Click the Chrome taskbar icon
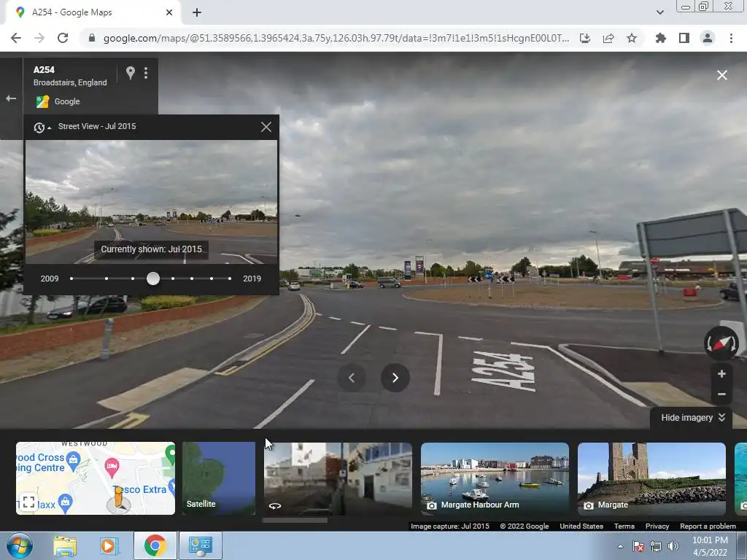 pos(155,545)
